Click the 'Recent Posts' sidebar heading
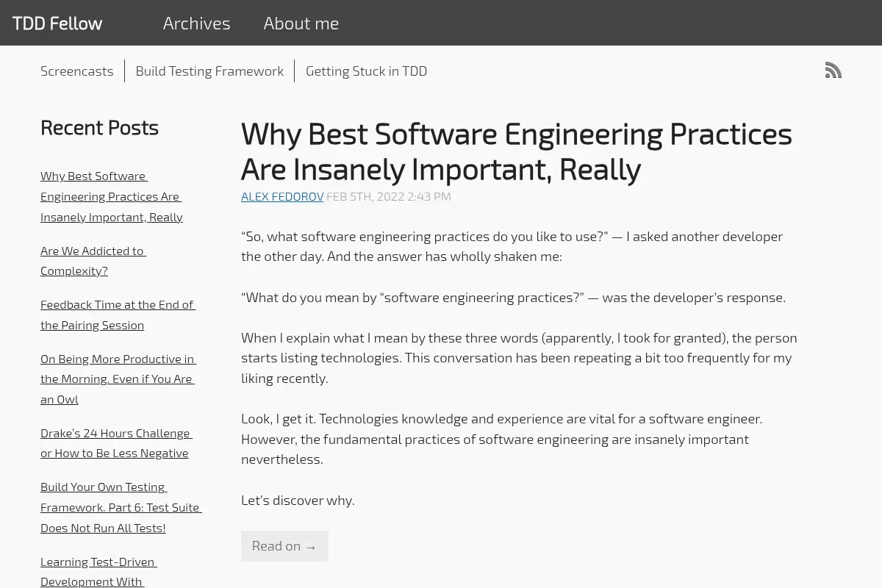 tap(99, 128)
